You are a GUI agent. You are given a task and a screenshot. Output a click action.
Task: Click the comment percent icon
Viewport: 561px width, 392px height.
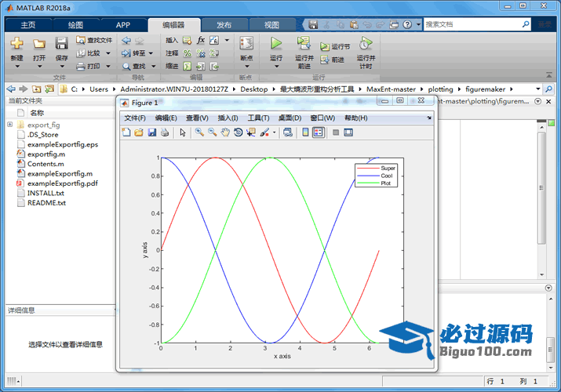tap(187, 53)
